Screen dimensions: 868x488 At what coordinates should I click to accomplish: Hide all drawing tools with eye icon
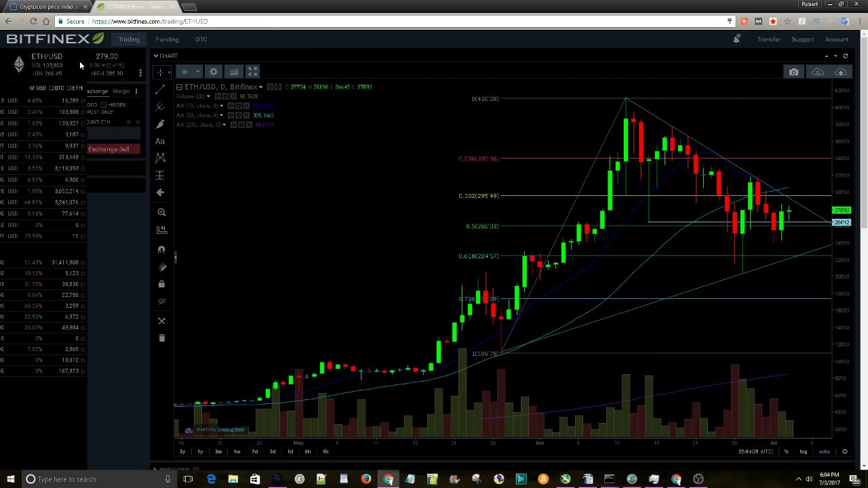pos(161,301)
